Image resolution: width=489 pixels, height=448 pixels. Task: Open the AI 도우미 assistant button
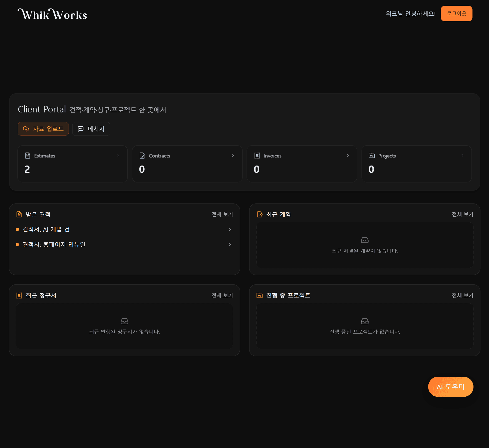(450, 387)
